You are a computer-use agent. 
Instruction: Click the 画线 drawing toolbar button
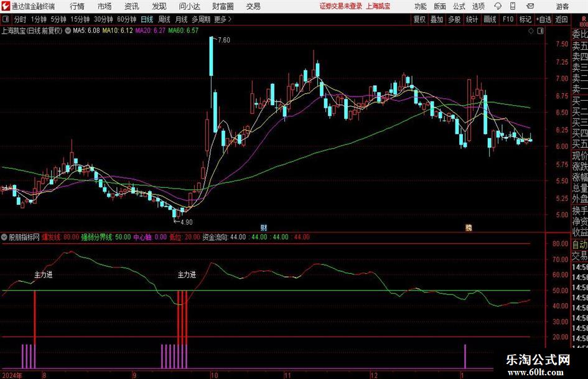[x=490, y=19]
